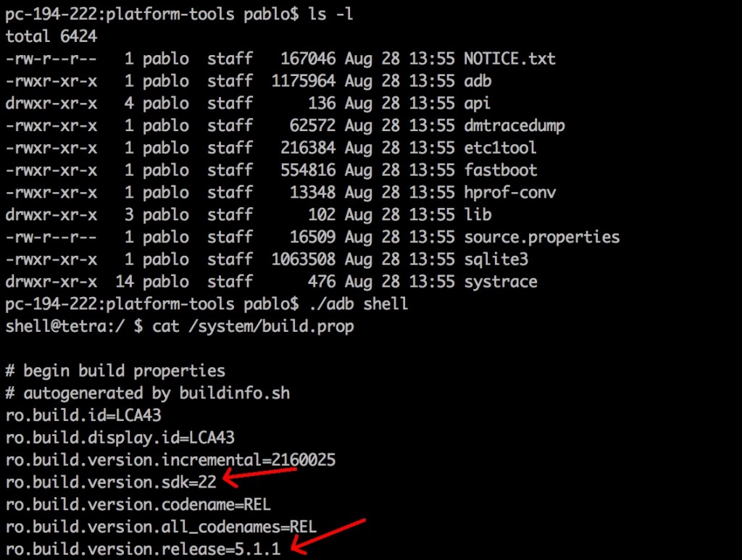Click the red arrow pointing at sdk=22
The width and height of the screenshot is (742, 560).
tap(261, 476)
